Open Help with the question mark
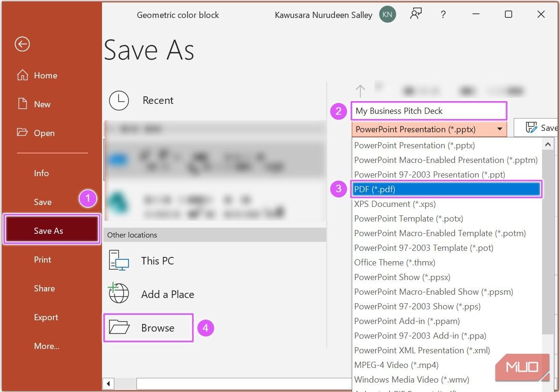 point(443,15)
